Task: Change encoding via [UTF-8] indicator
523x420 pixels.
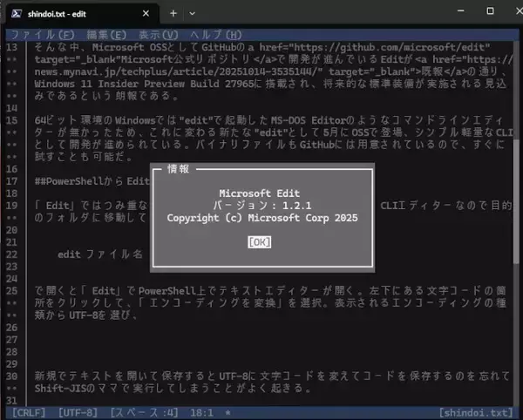Action: (78, 413)
